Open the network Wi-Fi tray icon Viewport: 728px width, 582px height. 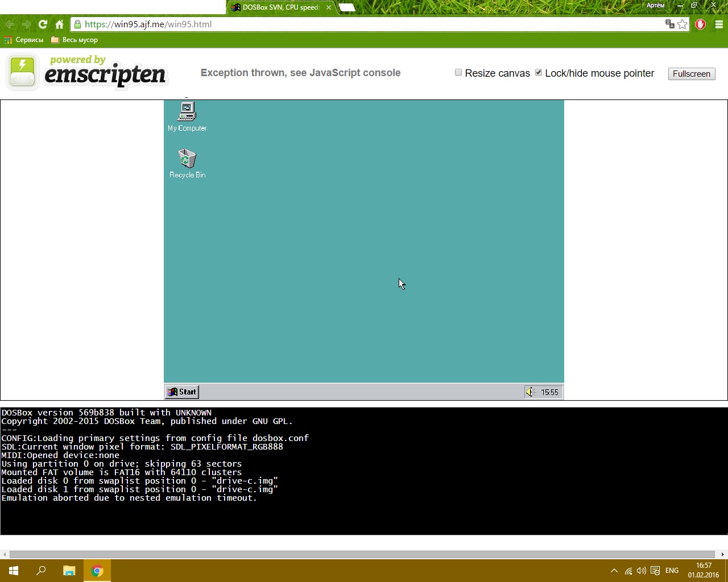click(x=628, y=571)
